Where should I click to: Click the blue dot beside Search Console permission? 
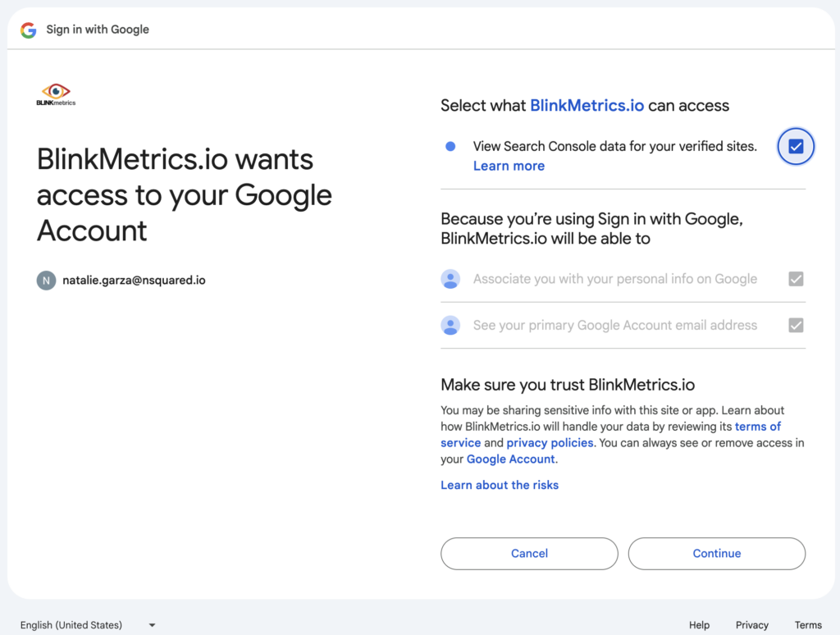pos(450,146)
